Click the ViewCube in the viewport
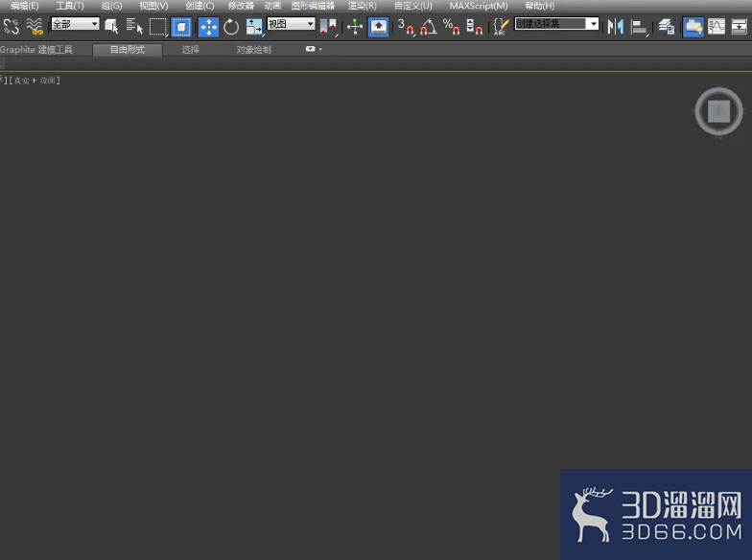This screenshot has width=752, height=560. [718, 111]
